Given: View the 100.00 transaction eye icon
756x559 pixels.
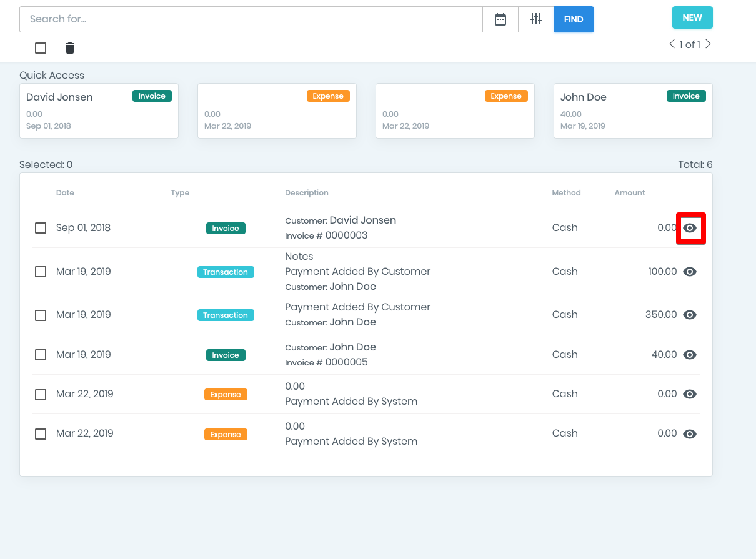Looking at the screenshot, I should 690,272.
